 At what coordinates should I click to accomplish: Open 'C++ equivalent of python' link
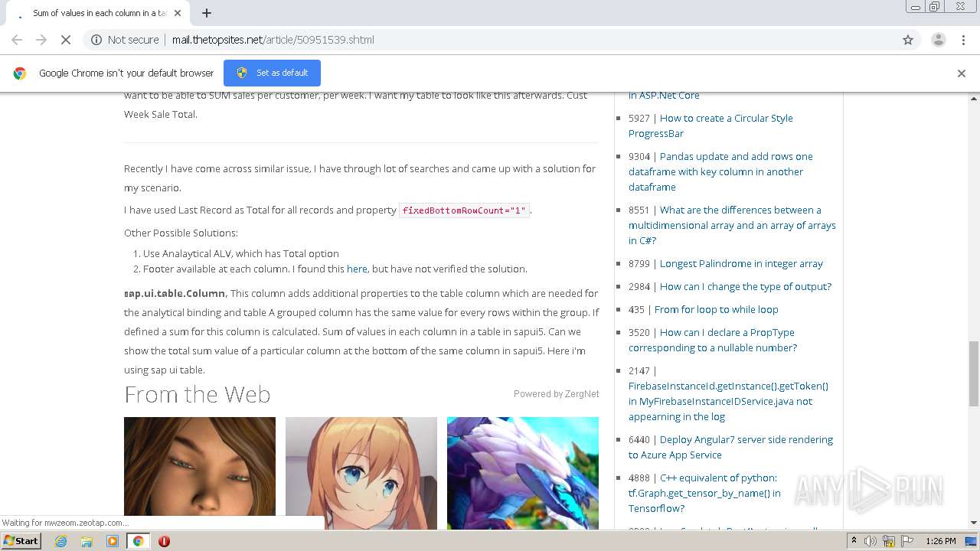(x=704, y=493)
